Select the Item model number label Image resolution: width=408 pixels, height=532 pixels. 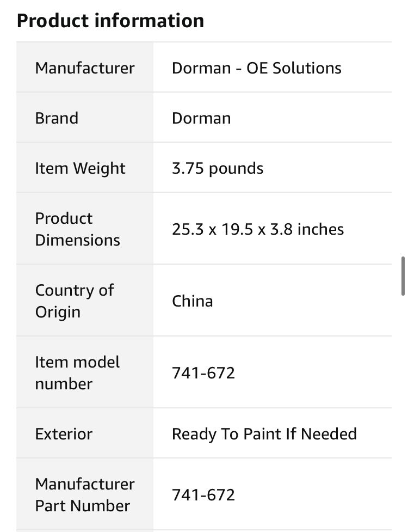(77, 373)
